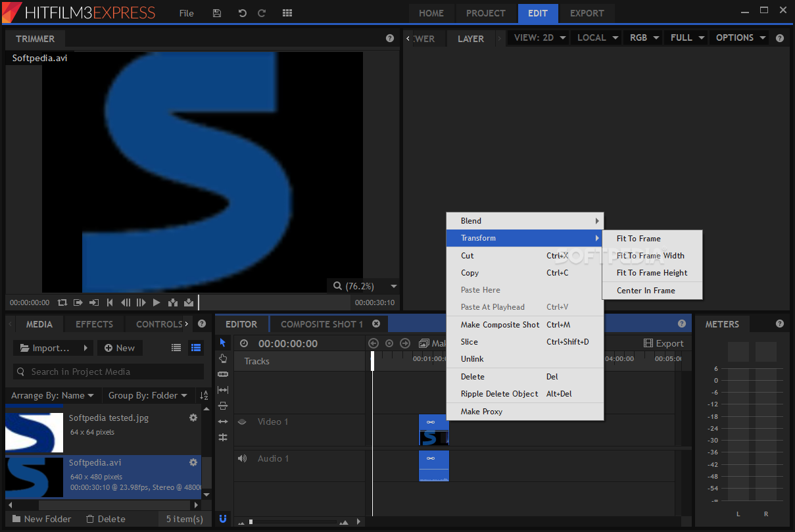The height and width of the screenshot is (532, 795).
Task: Switch to the EFFECTS tab
Action: (x=94, y=324)
